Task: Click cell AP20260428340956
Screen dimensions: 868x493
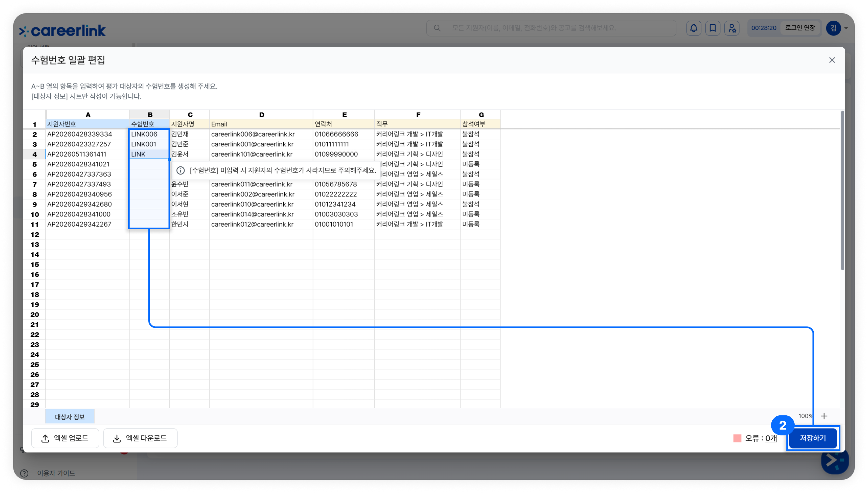Action: (88, 194)
